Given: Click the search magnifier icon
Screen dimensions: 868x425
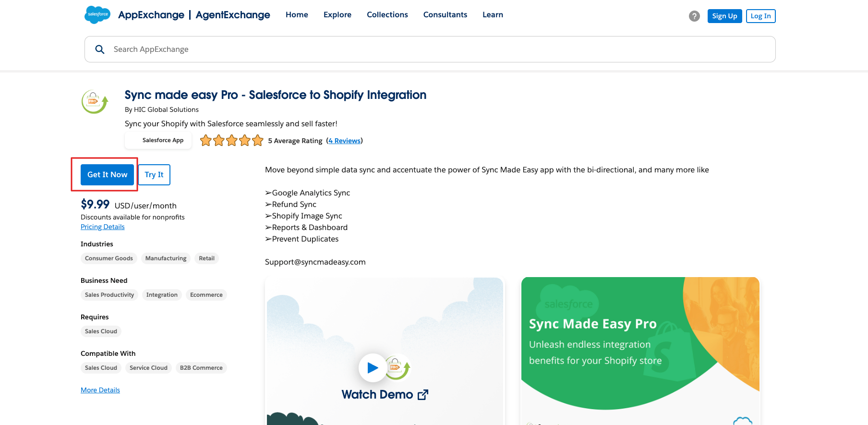Looking at the screenshot, I should 100,49.
